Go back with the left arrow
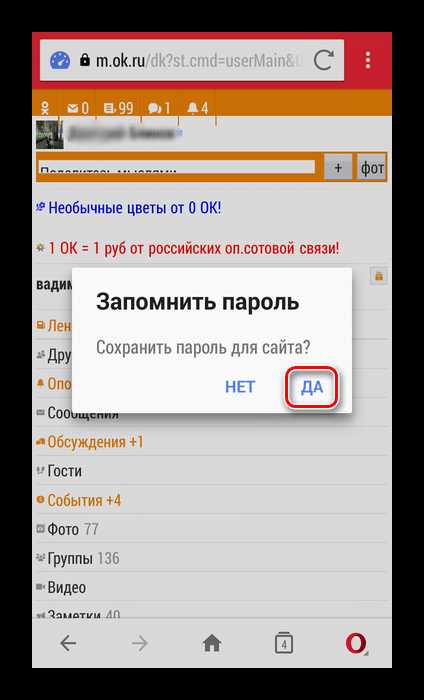The width and height of the screenshot is (424, 700). pos(68,643)
